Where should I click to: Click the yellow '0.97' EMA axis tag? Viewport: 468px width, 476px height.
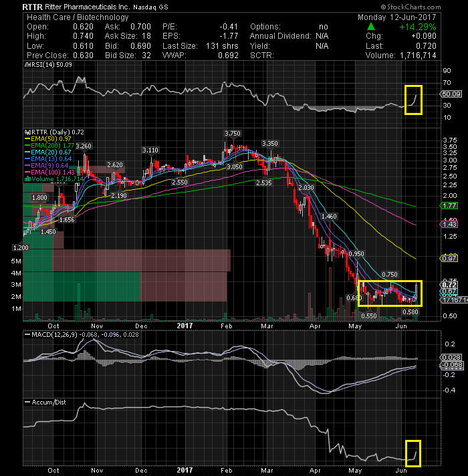449,258
